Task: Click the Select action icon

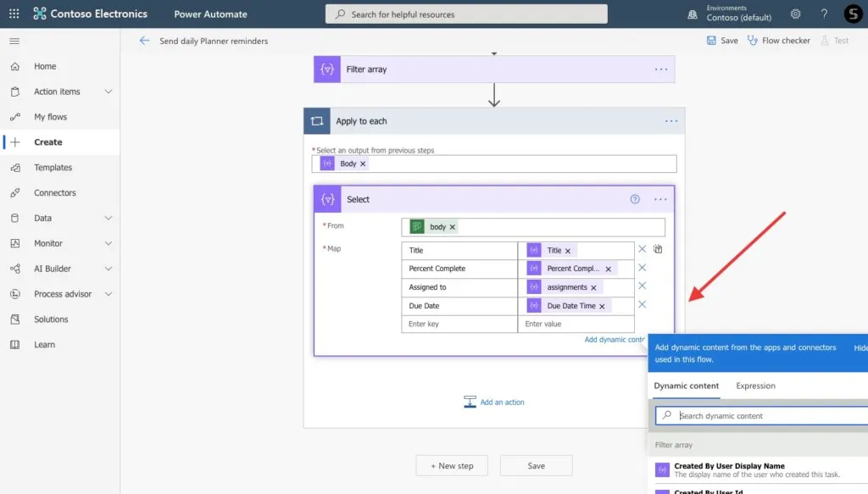Action: point(328,199)
